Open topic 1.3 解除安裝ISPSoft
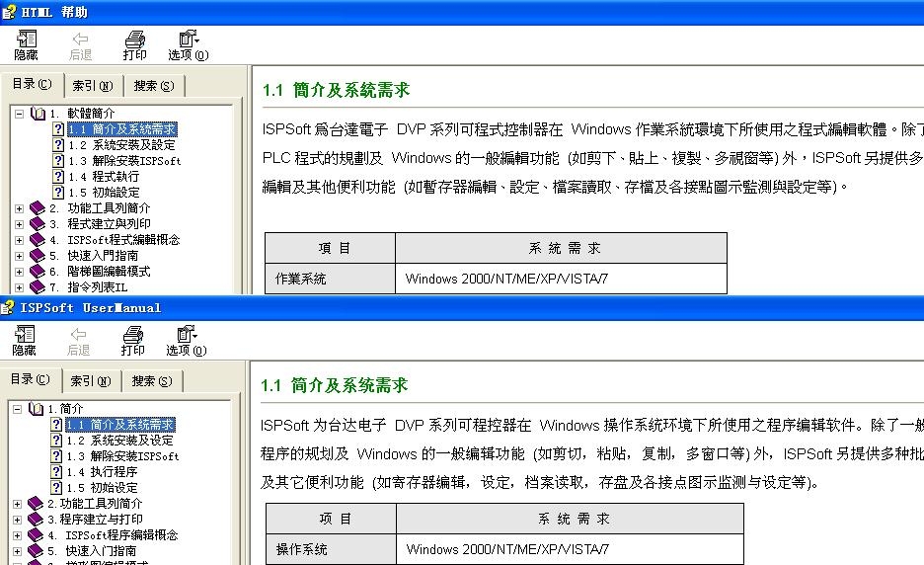The width and height of the screenshot is (924, 565). click(124, 160)
